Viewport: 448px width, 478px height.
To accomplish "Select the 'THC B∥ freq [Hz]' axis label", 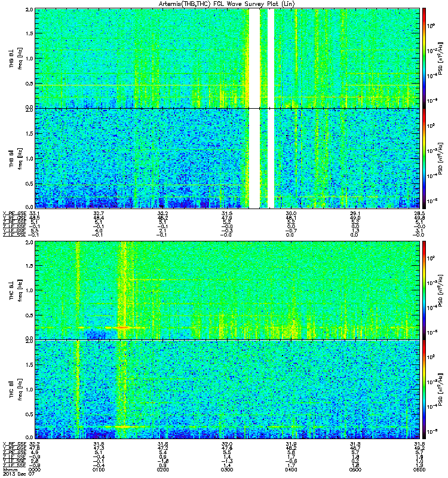I will (16, 390).
